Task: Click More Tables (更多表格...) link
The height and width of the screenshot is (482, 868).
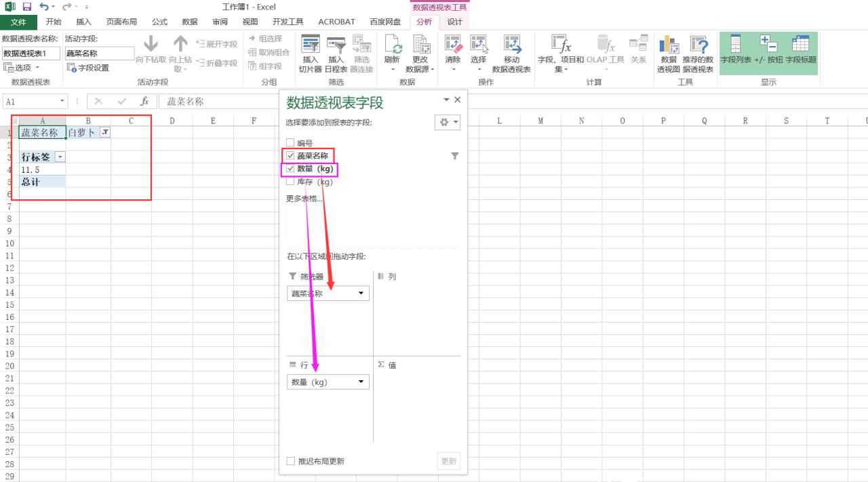Action: pyautogui.click(x=304, y=199)
